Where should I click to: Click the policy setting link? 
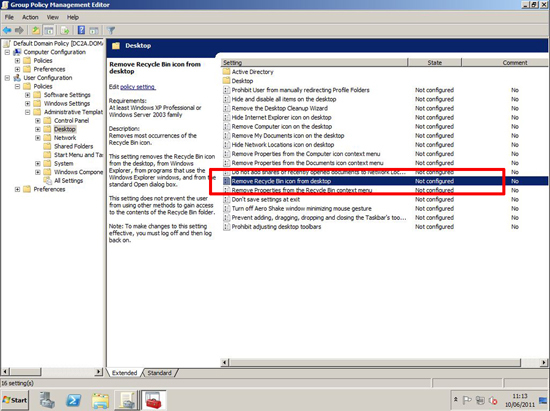pos(138,87)
